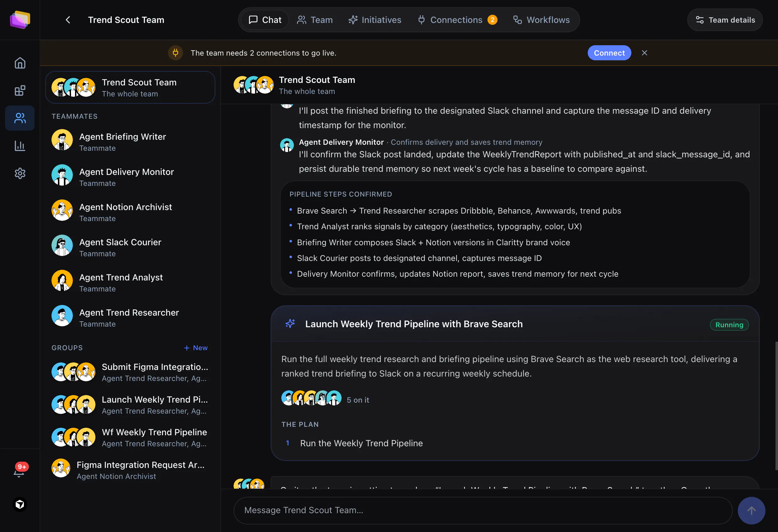This screenshot has width=778, height=532.
Task: Dismiss the connections banner with the X
Action: point(645,52)
